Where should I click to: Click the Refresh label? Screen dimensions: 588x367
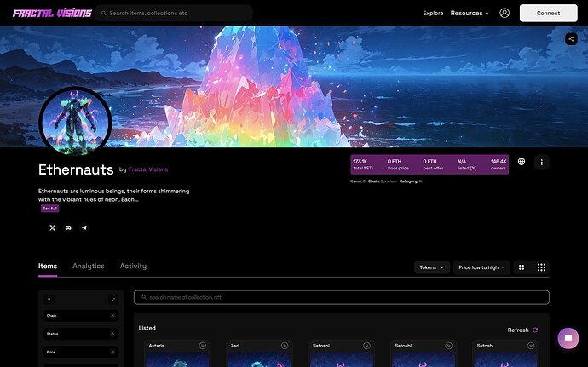pyautogui.click(x=518, y=330)
